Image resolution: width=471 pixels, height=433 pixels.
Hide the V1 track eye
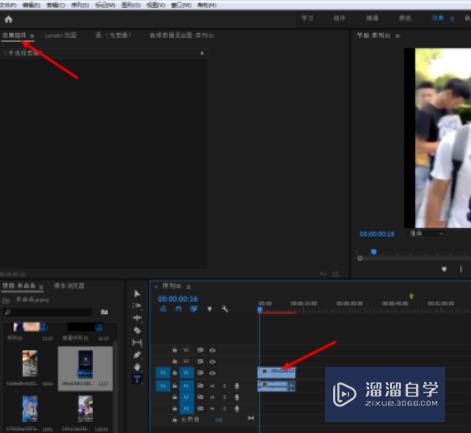(x=212, y=373)
